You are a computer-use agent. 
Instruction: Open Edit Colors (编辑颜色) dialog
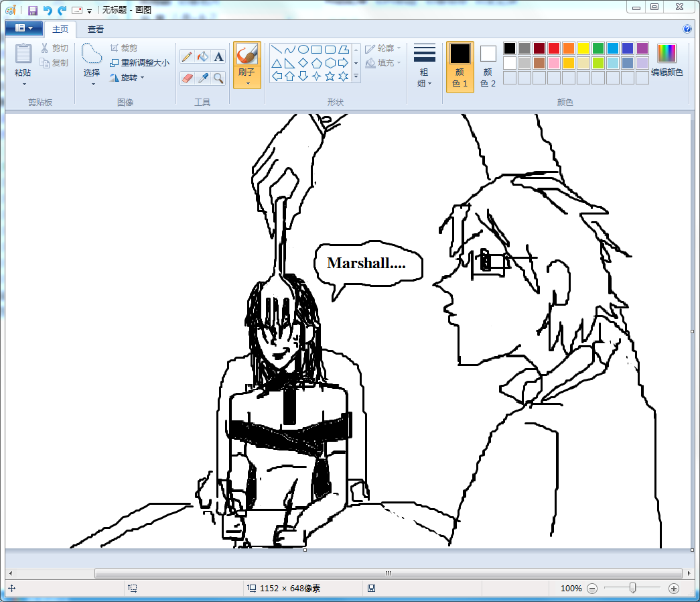667,60
